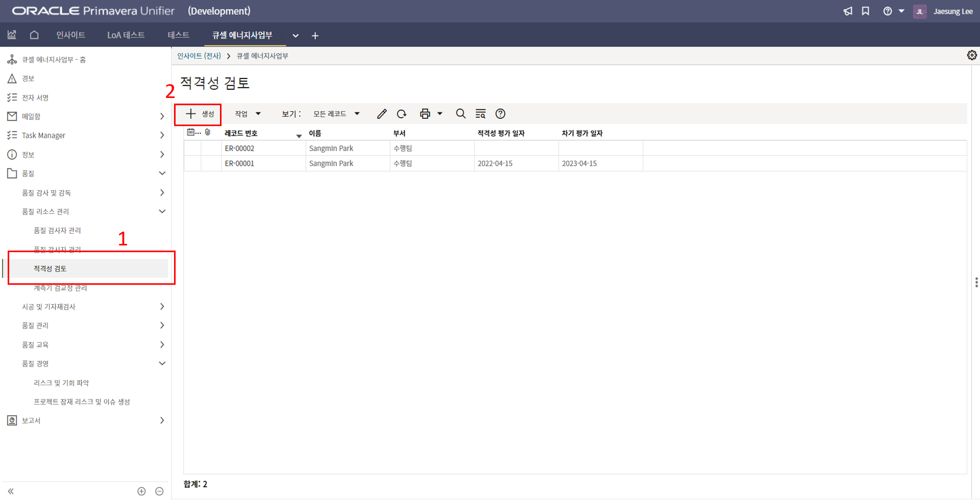Open the 모든 레코드 view dropdown
Screen dimensions: 980x500
pyautogui.click(x=336, y=114)
